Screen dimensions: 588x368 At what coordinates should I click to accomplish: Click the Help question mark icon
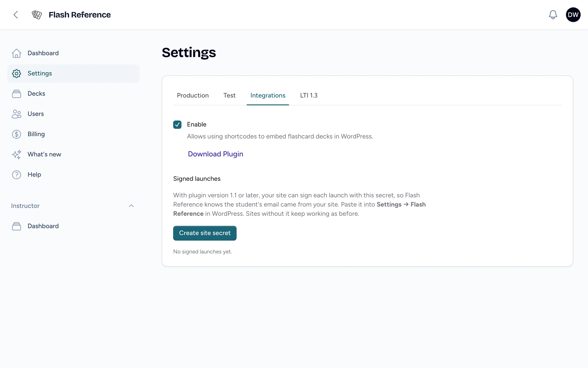click(17, 175)
